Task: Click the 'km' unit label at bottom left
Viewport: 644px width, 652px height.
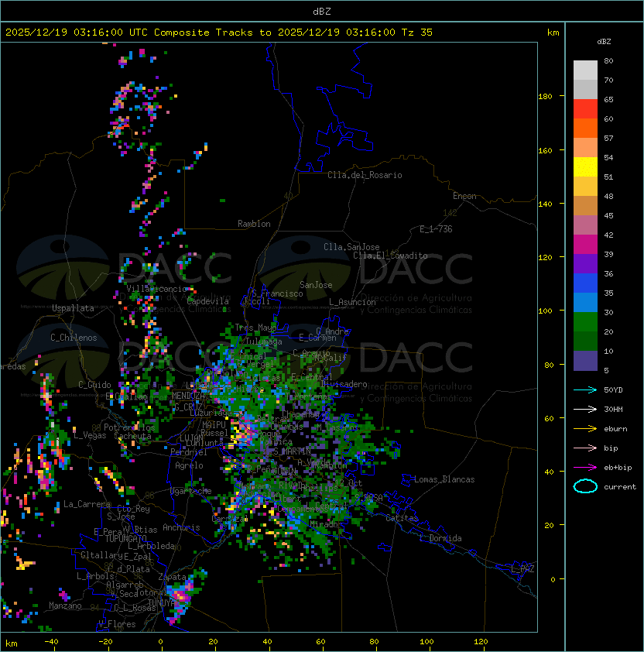Action: (12, 643)
